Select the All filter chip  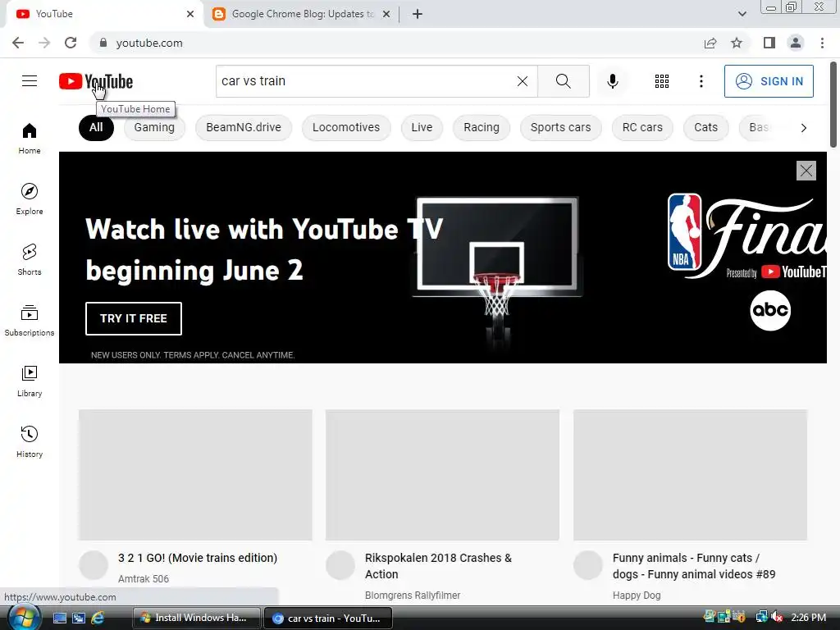click(x=96, y=127)
